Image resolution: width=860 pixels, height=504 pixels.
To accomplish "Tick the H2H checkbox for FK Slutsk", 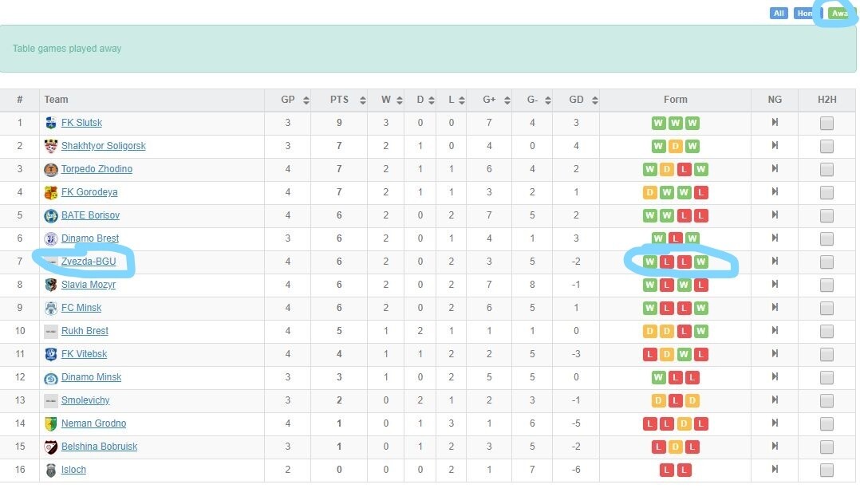I will pyautogui.click(x=826, y=123).
